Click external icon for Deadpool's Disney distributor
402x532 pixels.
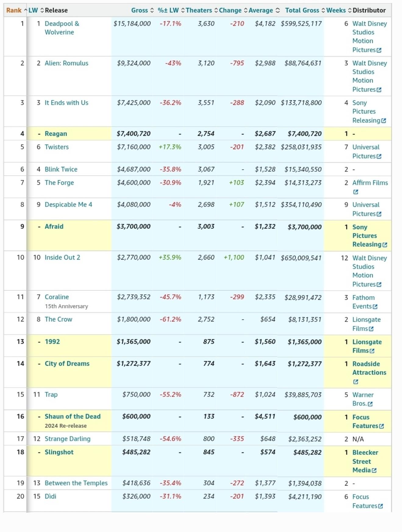pyautogui.click(x=379, y=50)
